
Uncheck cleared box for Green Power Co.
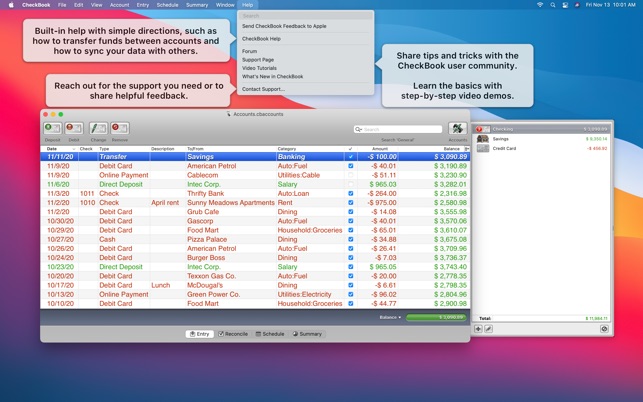coord(351,295)
